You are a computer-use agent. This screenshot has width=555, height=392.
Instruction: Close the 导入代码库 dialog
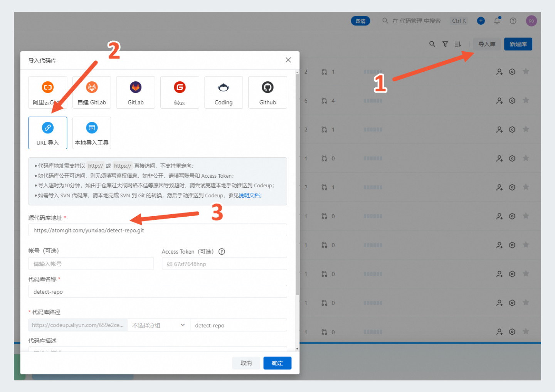click(288, 60)
